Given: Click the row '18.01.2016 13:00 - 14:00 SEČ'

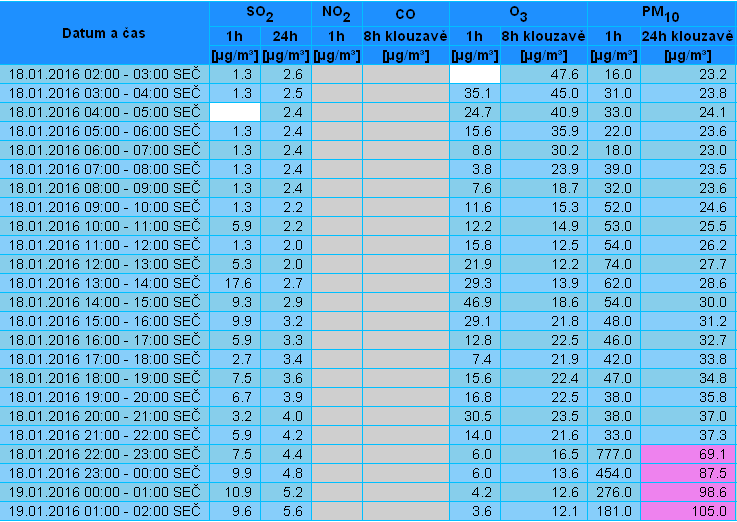Looking at the screenshot, I should (104, 284).
